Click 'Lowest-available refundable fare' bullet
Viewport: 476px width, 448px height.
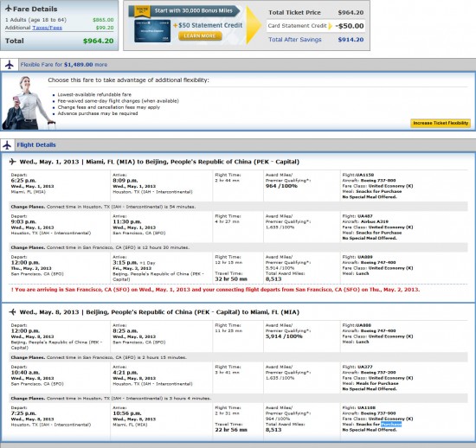tap(94, 94)
